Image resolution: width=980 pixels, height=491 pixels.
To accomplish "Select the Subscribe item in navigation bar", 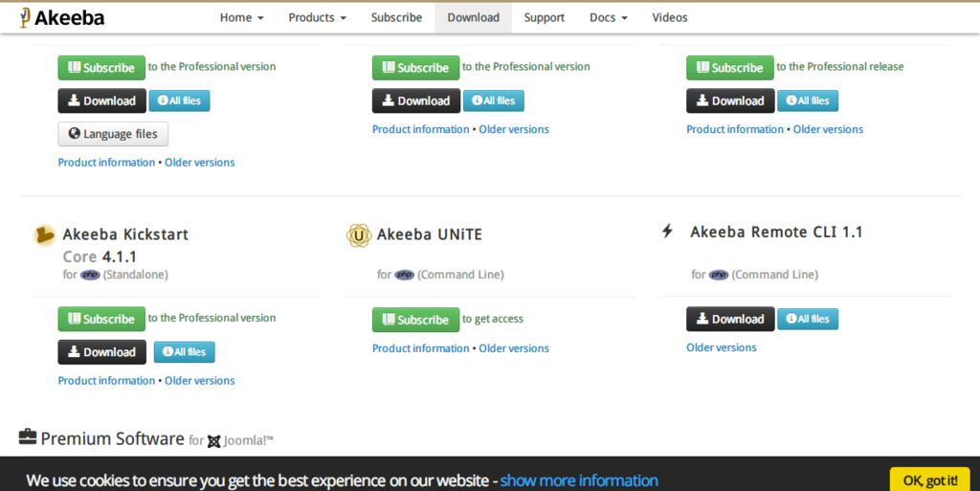I will click(396, 17).
